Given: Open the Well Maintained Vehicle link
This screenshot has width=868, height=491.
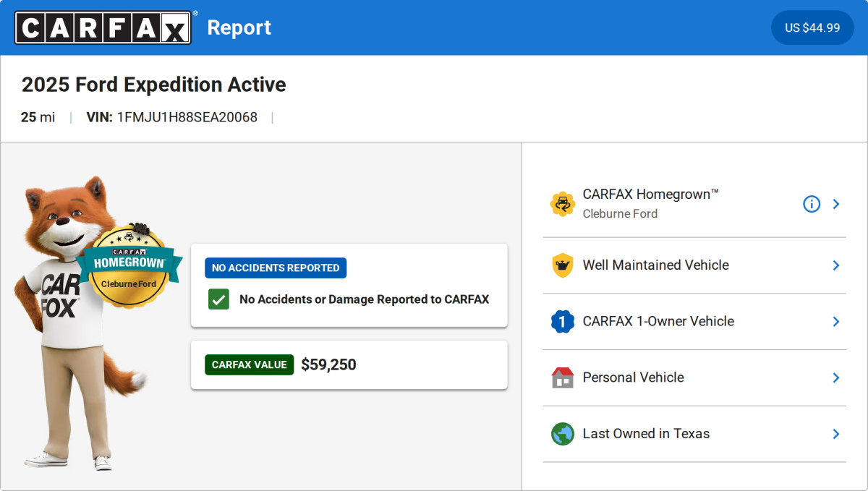Looking at the screenshot, I should [x=656, y=265].
